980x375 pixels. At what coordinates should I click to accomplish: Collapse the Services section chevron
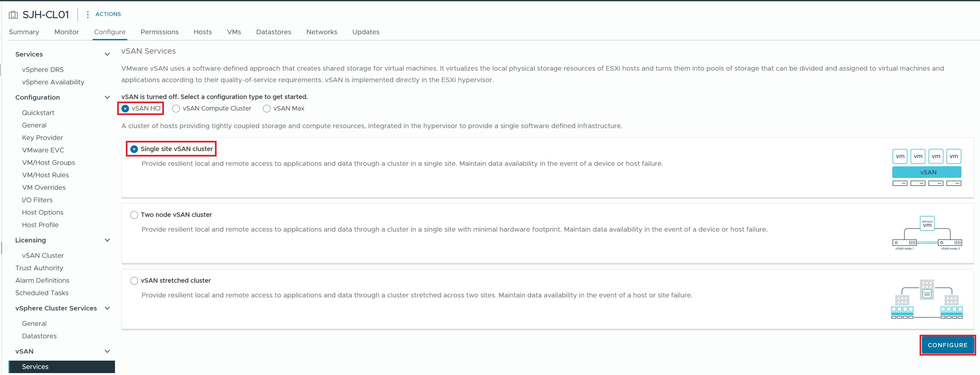[107, 54]
